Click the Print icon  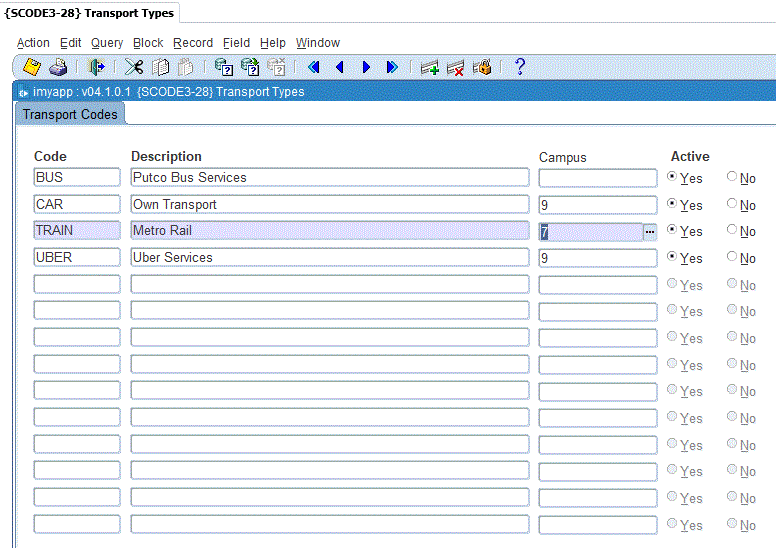point(58,68)
